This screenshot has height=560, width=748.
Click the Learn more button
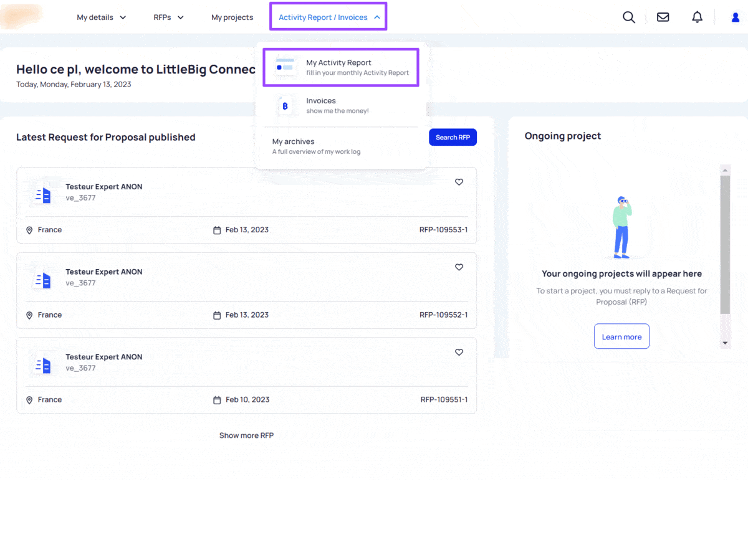point(621,336)
